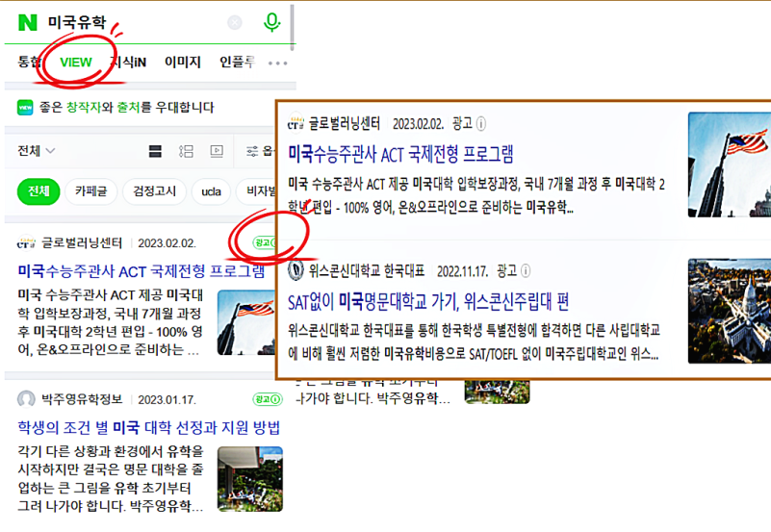Open the 지식iN tab
Viewport: 771px width, 532px height.
click(x=129, y=62)
